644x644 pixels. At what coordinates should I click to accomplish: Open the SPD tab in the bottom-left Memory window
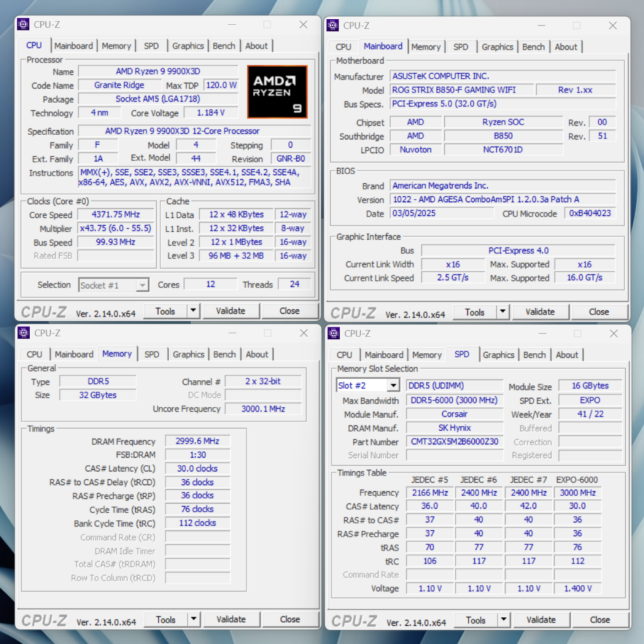coord(152,355)
